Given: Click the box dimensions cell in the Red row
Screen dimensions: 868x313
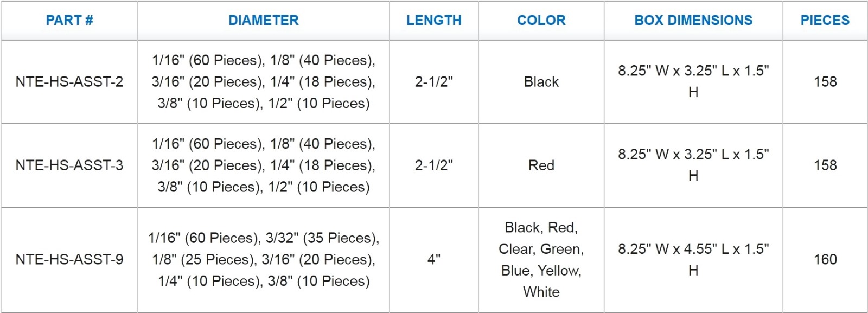Looking at the screenshot, I should tap(693, 165).
